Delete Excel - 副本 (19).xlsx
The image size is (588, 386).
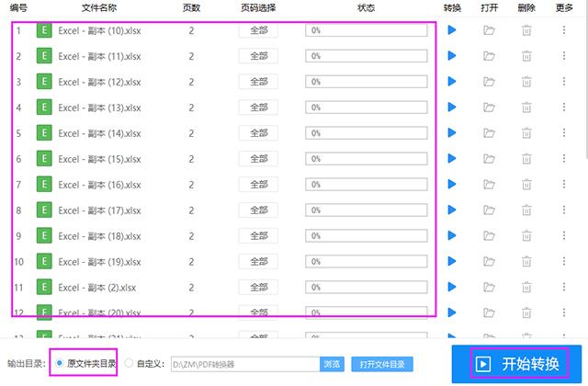(x=526, y=261)
